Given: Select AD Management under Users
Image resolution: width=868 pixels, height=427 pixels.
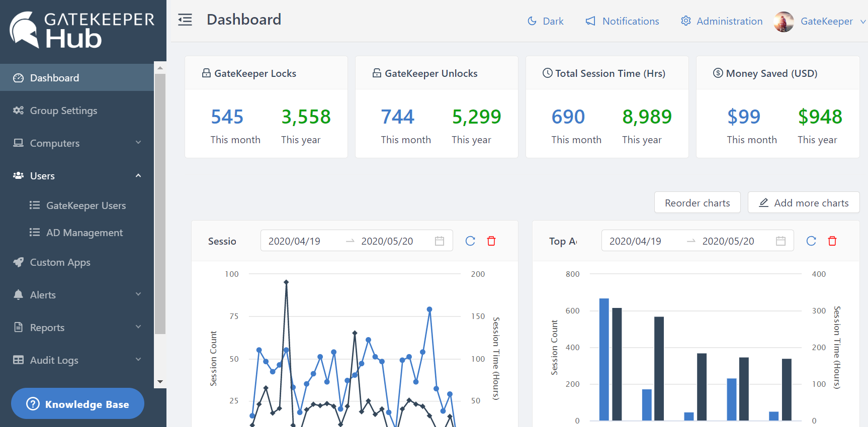Looking at the screenshot, I should pos(84,233).
